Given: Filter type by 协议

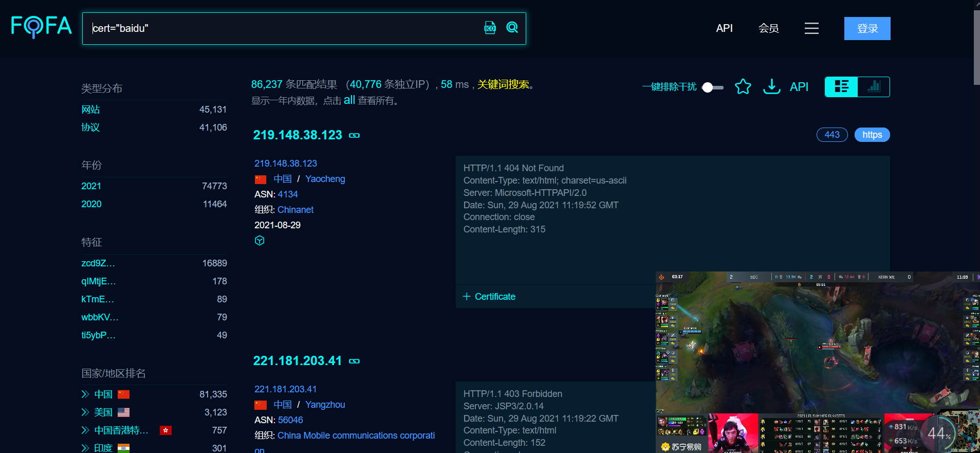Looking at the screenshot, I should click(90, 128).
